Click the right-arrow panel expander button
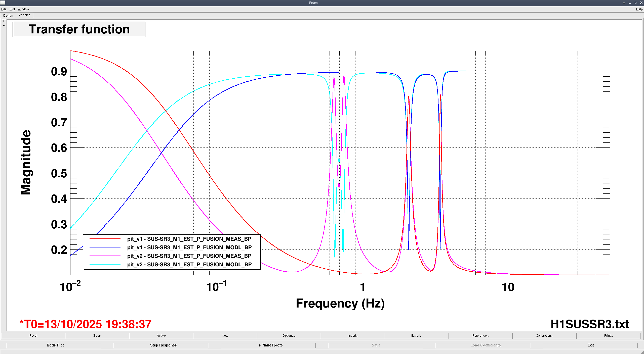Screen dimensions: 644x354 4,21
